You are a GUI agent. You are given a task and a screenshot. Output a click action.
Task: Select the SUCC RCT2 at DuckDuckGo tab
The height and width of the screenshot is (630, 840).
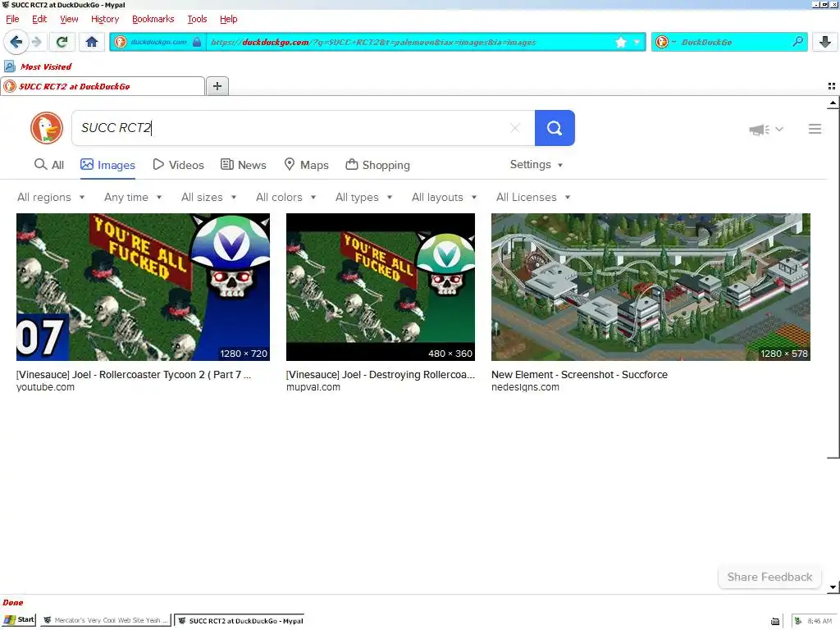[x=103, y=86]
